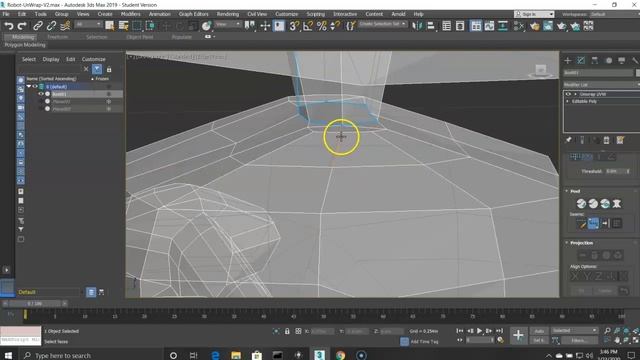Open the Graph Editors menu

coord(193,14)
